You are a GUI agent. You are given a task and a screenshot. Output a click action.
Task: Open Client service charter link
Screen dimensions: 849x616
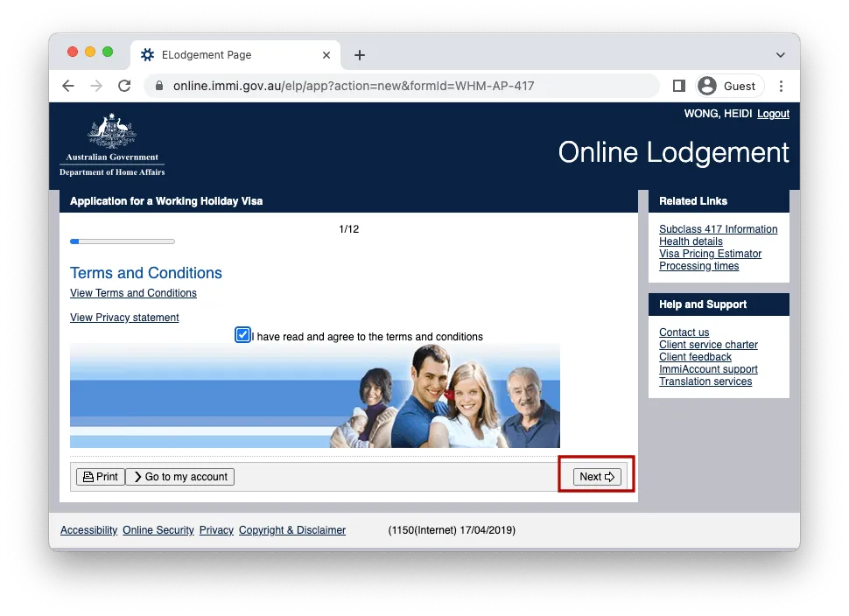708,345
